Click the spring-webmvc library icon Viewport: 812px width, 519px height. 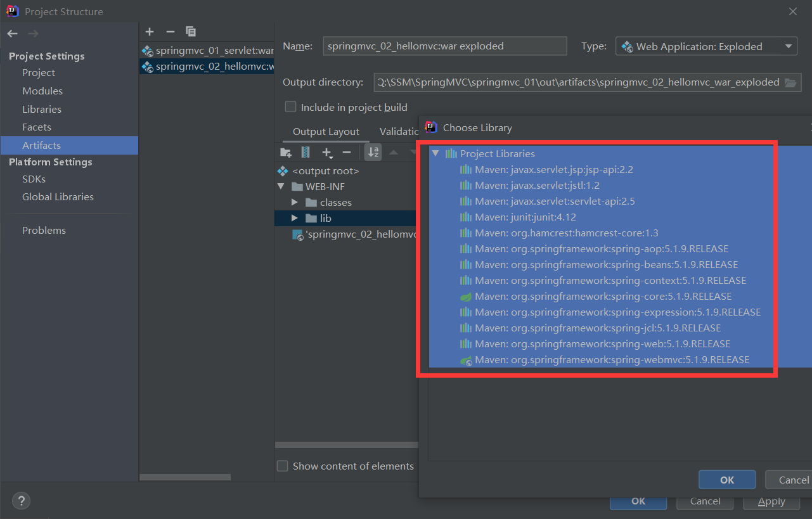click(x=466, y=360)
